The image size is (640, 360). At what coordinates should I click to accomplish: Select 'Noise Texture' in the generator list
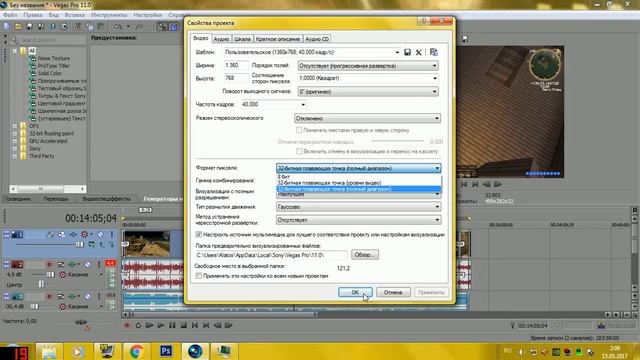pos(53,58)
